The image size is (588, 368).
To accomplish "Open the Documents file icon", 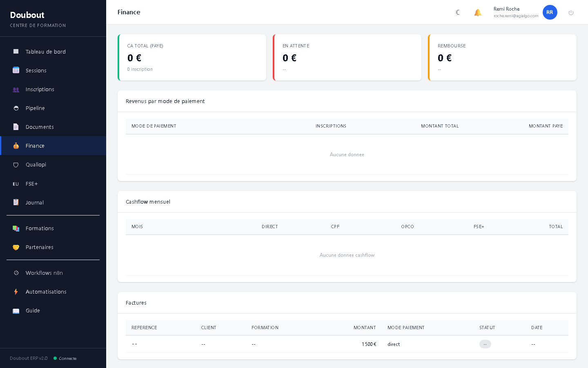I will pos(16,127).
